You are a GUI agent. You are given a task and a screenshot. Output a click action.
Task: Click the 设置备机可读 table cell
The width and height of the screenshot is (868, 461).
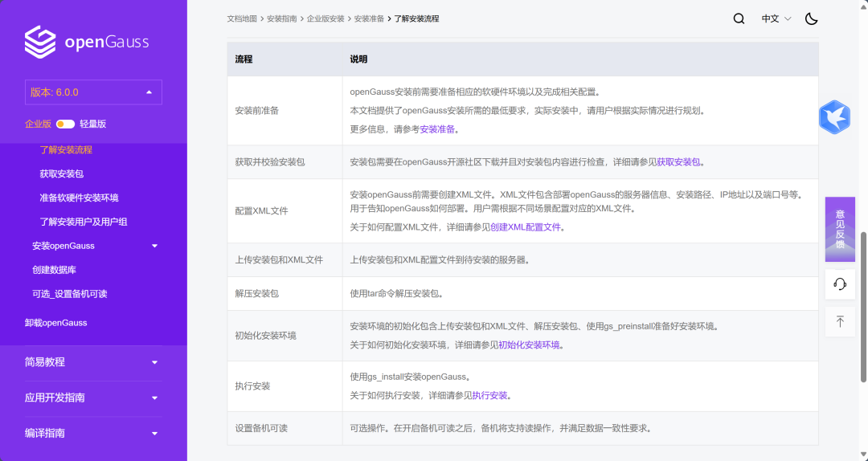click(x=285, y=428)
